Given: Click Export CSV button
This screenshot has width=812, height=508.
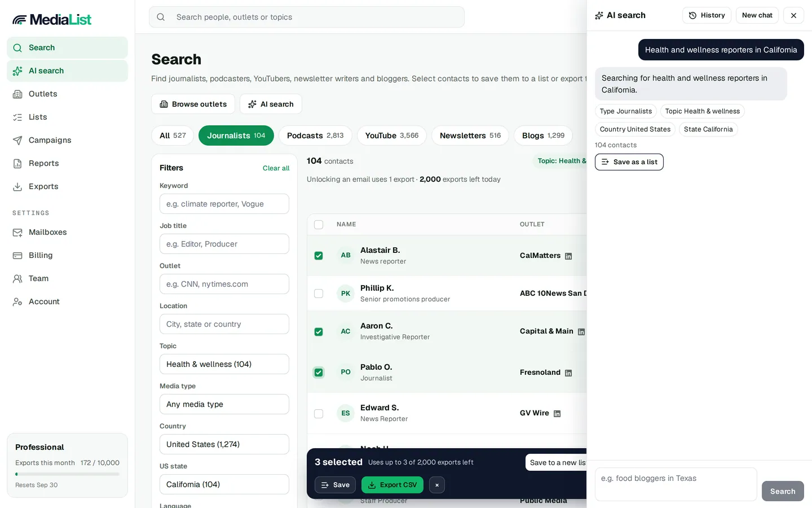Looking at the screenshot, I should [392, 485].
